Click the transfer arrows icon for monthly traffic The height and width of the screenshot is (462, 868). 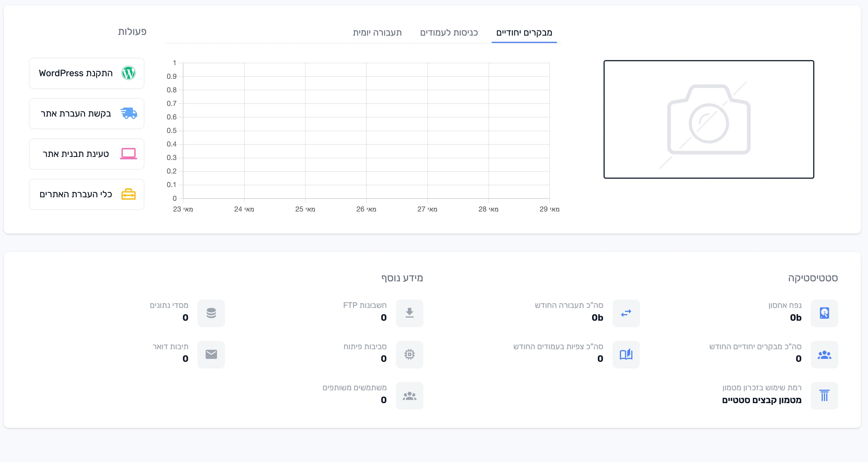[x=626, y=313]
